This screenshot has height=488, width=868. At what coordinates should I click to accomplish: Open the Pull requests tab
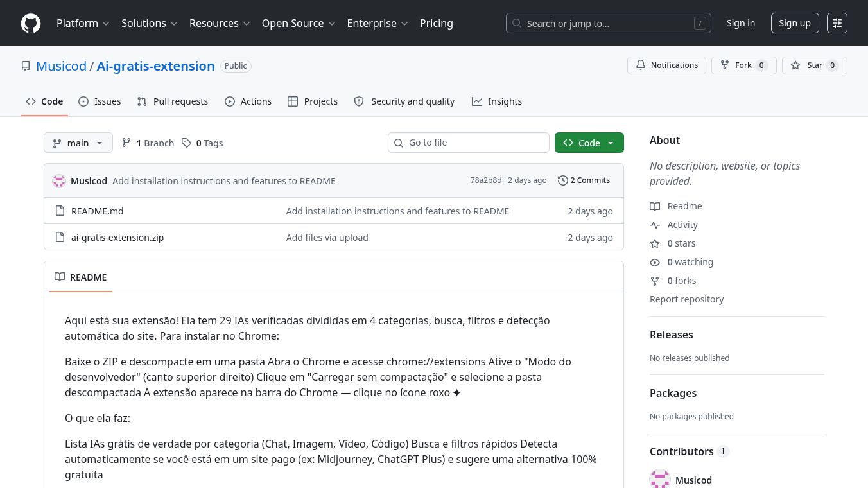173,101
